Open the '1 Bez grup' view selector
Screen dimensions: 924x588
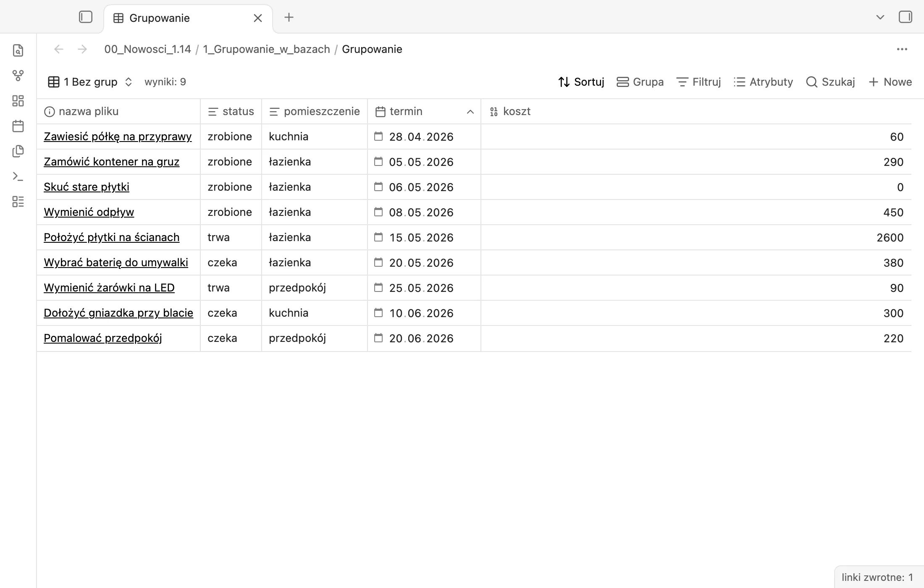coord(90,82)
